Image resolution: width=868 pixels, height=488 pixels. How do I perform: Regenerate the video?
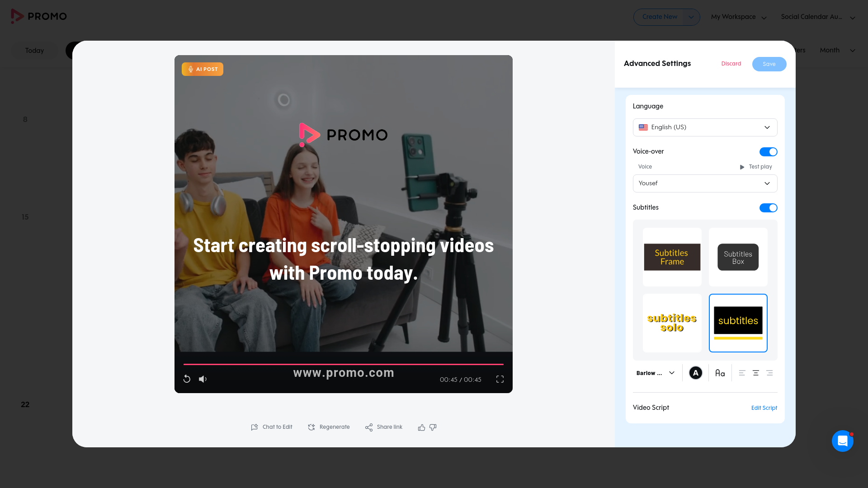point(329,427)
